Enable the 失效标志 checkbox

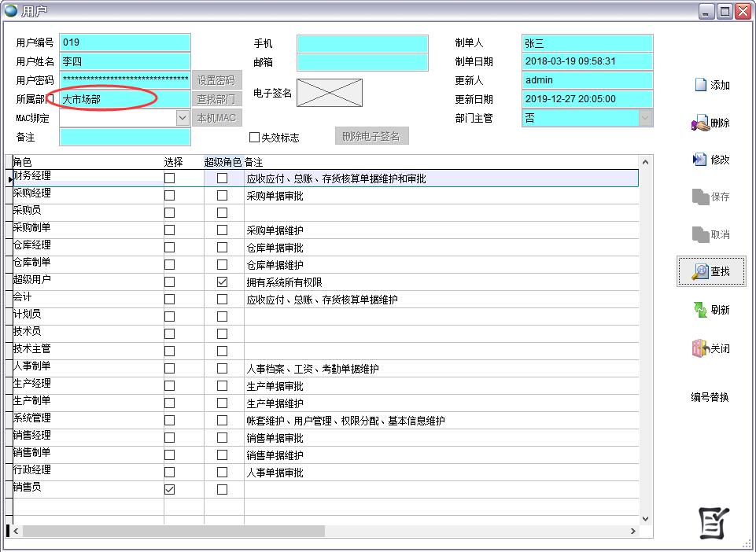tap(254, 136)
